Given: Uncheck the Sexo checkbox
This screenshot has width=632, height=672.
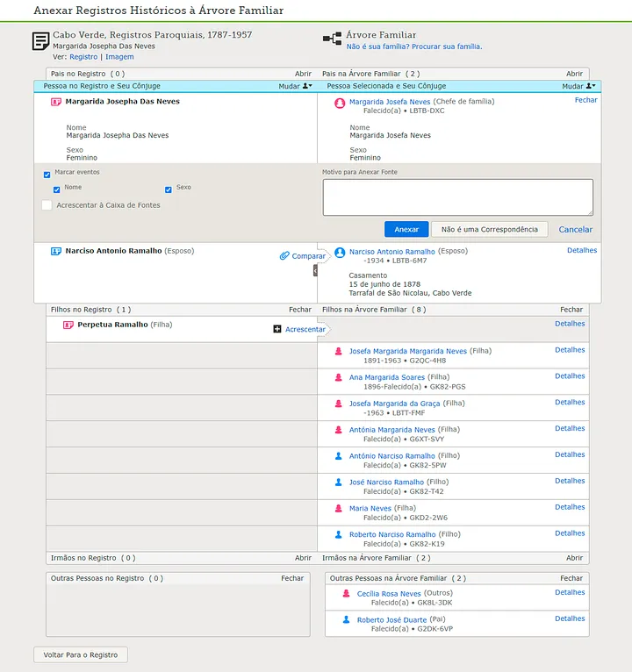Looking at the screenshot, I should (x=169, y=189).
